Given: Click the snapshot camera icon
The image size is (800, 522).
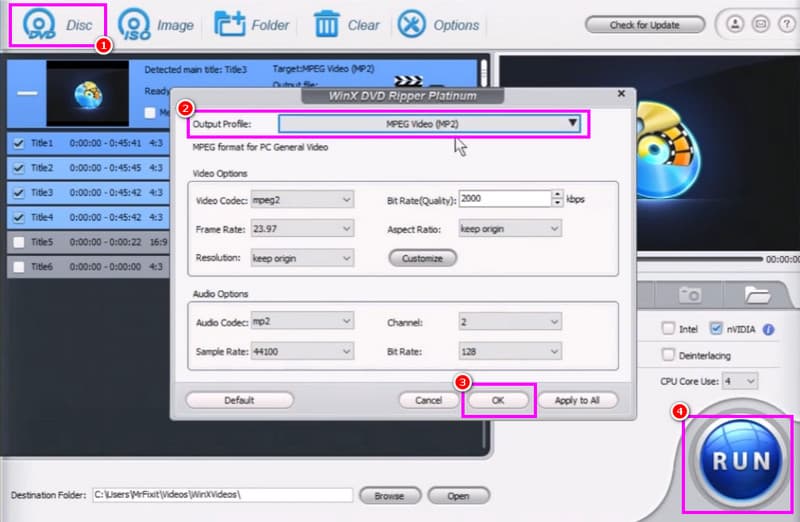Looking at the screenshot, I should [x=689, y=294].
